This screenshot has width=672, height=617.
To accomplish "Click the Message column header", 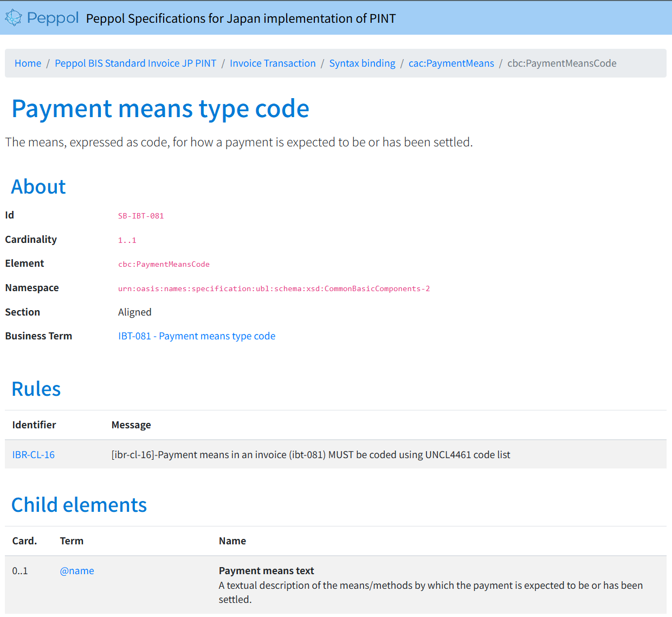I will (x=131, y=425).
